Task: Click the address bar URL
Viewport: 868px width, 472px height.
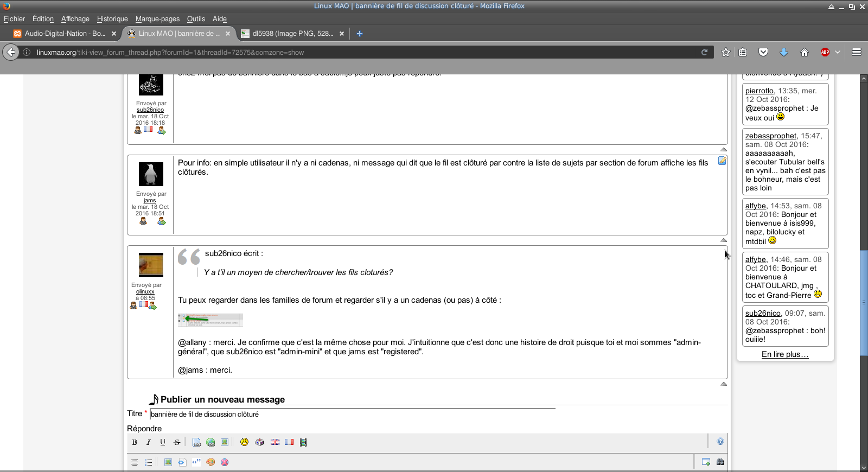Action: pos(170,52)
